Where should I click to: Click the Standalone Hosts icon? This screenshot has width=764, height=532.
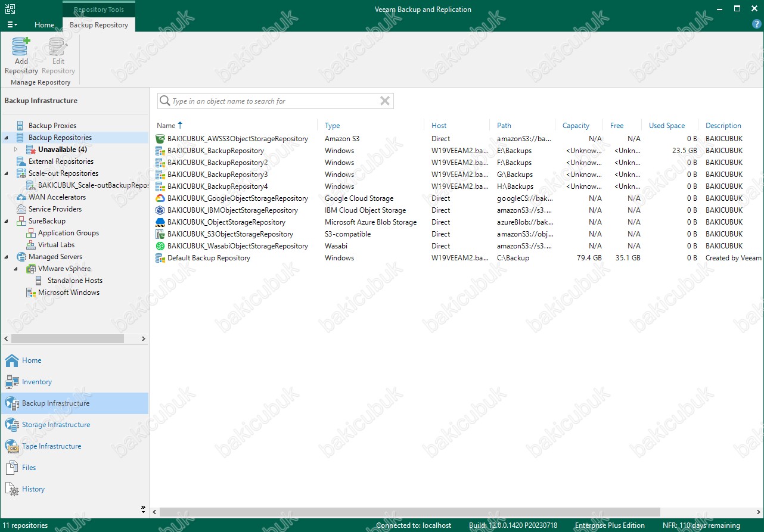(39, 281)
